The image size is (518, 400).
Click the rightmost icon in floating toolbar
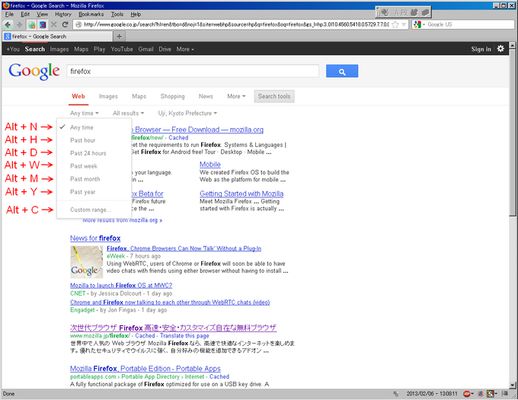425,12
